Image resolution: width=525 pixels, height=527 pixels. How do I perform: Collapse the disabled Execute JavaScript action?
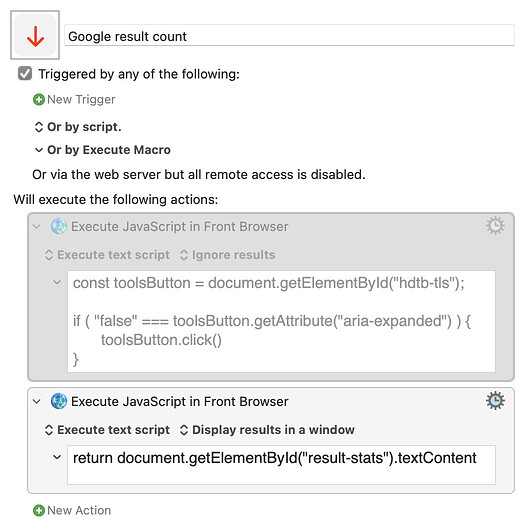tap(37, 227)
